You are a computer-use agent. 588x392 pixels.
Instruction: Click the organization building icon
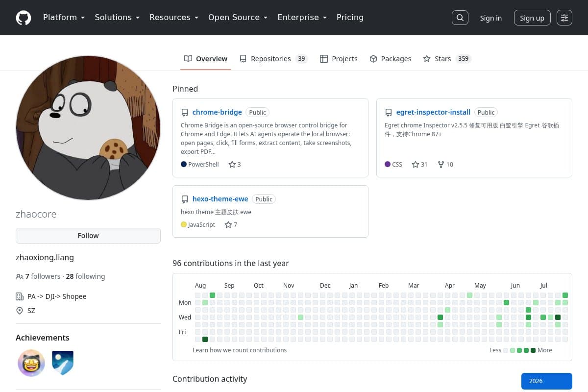[20, 296]
